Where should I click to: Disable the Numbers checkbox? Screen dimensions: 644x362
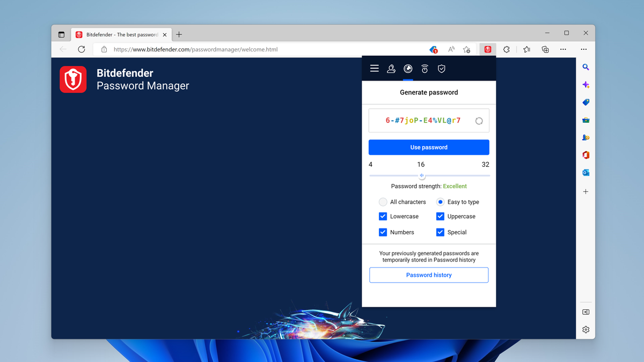[383, 232]
